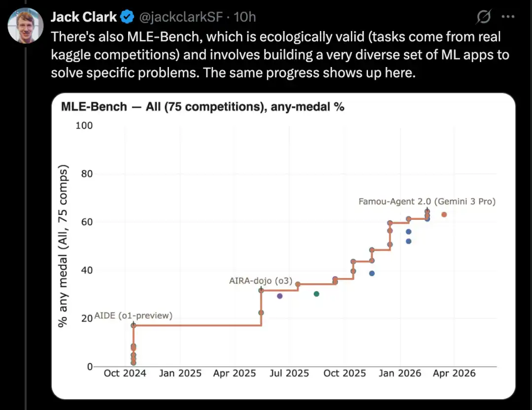Click the 10h timestamp
Screen dimensions: 532x410
245,17
